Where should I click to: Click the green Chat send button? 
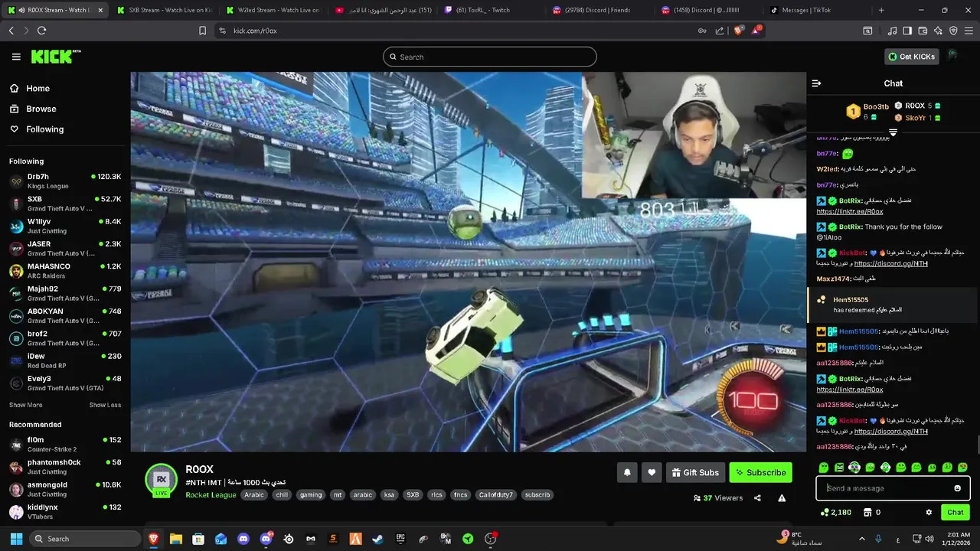(x=955, y=513)
